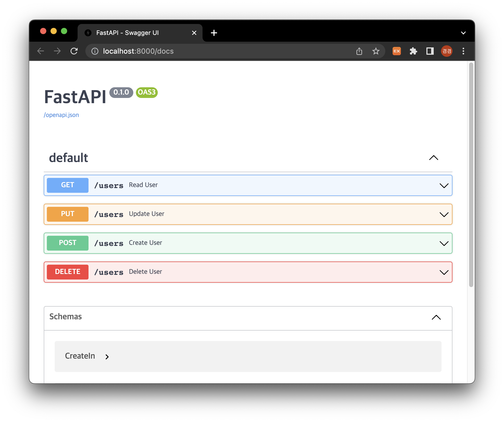Open the Extensions puzzle icon
Viewport: 504px width, 422px height.
click(413, 51)
